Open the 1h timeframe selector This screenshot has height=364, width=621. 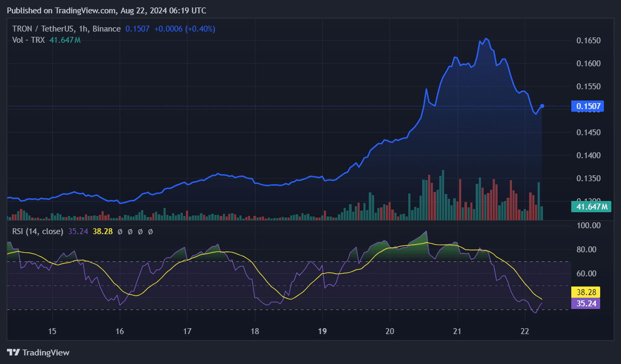[83, 29]
